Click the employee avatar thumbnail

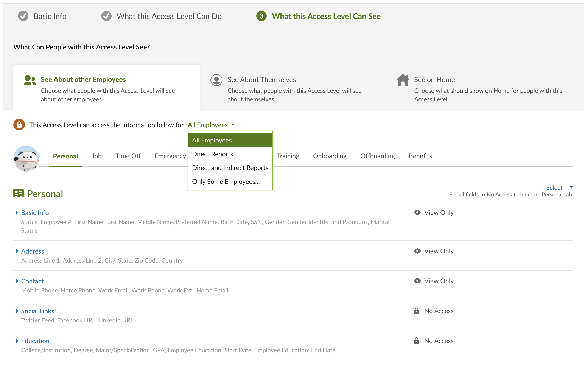pyautogui.click(x=26, y=158)
